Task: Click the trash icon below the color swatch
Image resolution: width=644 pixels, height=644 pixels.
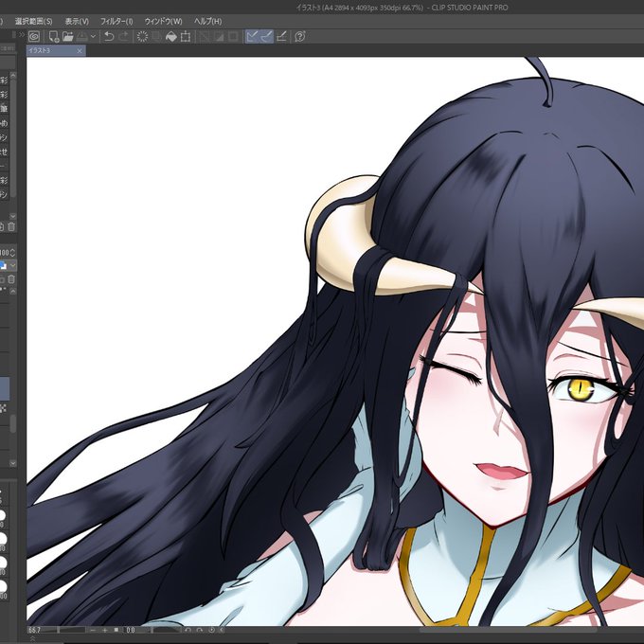Action: [11, 279]
